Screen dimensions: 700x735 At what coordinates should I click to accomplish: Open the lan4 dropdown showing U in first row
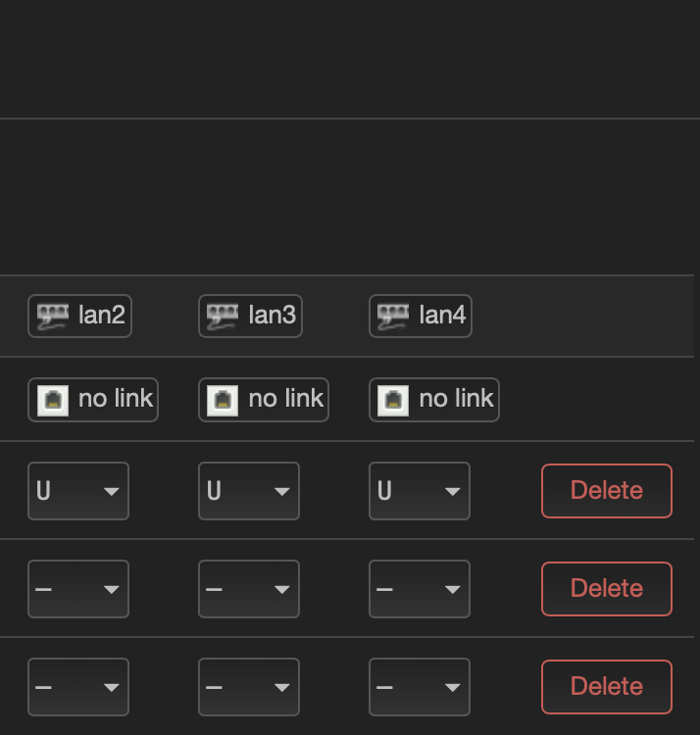(420, 491)
